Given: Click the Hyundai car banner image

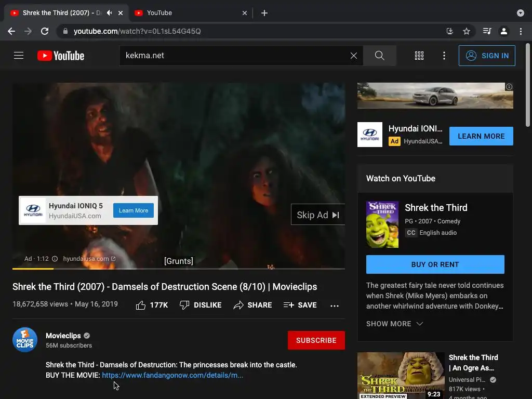Looking at the screenshot, I should tap(435, 96).
